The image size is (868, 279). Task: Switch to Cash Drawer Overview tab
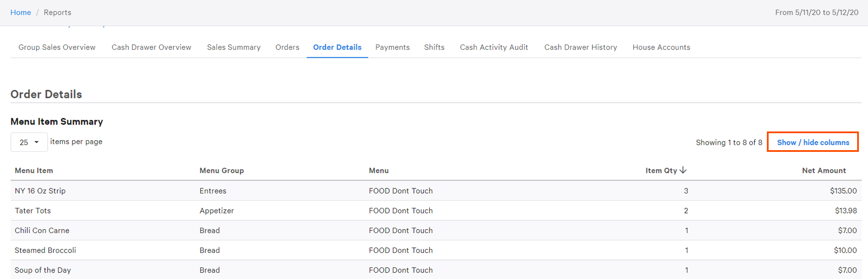(x=151, y=47)
